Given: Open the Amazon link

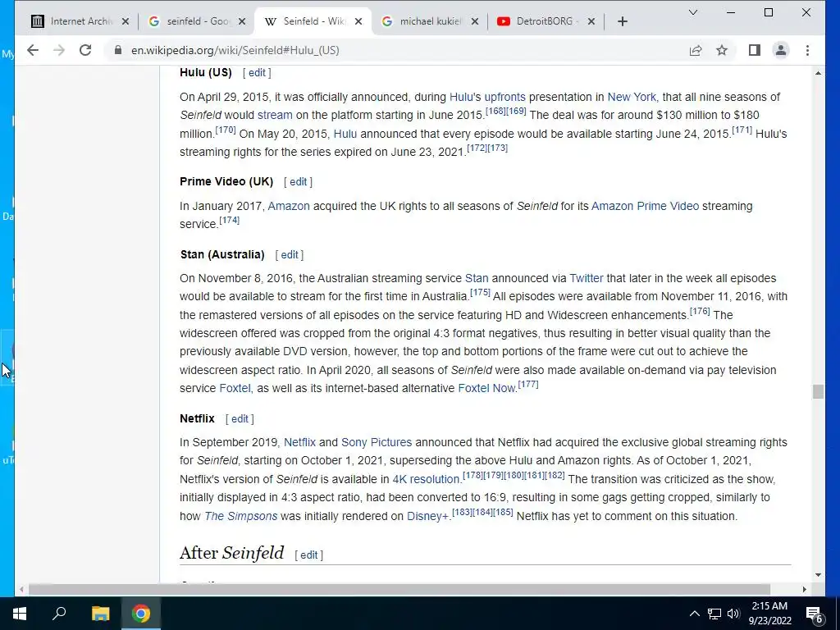Looking at the screenshot, I should click(289, 206).
